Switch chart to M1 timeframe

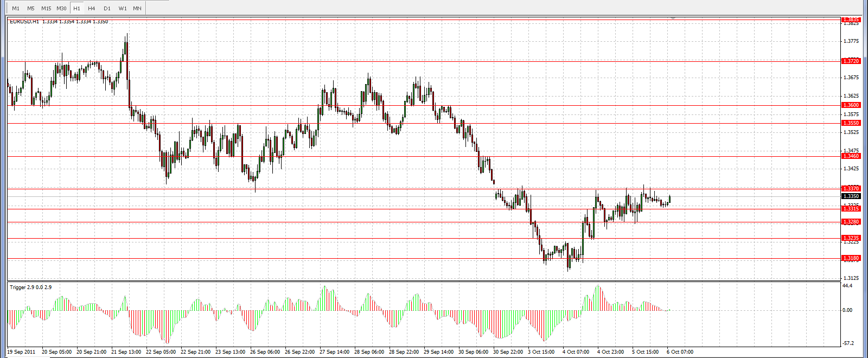pos(16,8)
